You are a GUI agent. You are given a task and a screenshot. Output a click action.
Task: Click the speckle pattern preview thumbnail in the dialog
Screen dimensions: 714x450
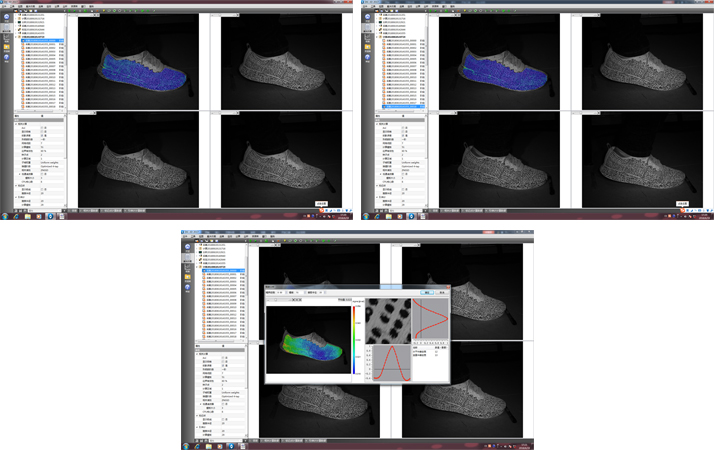coord(386,320)
